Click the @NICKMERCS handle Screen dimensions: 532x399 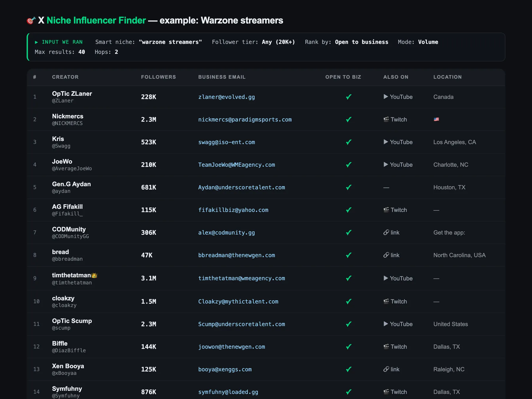67,123
